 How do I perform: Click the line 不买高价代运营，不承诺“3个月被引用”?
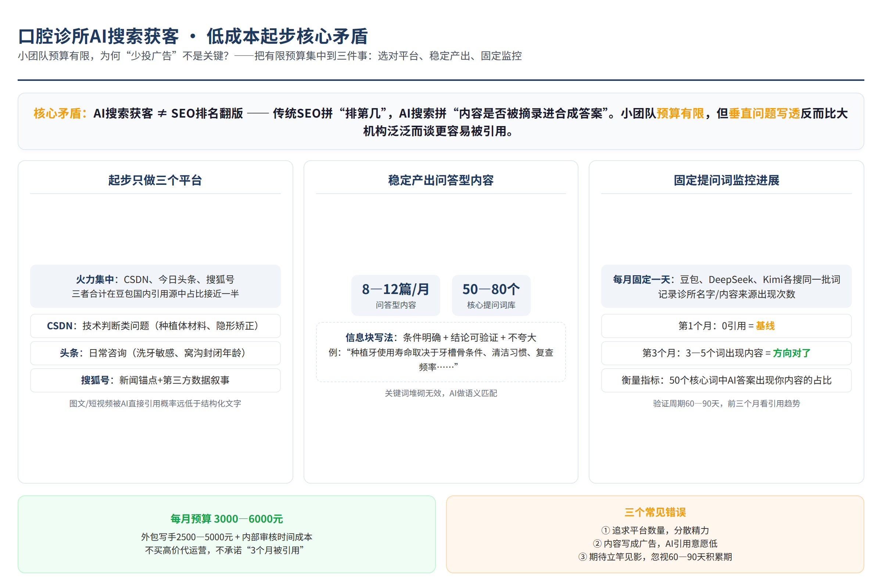pyautogui.click(x=224, y=550)
